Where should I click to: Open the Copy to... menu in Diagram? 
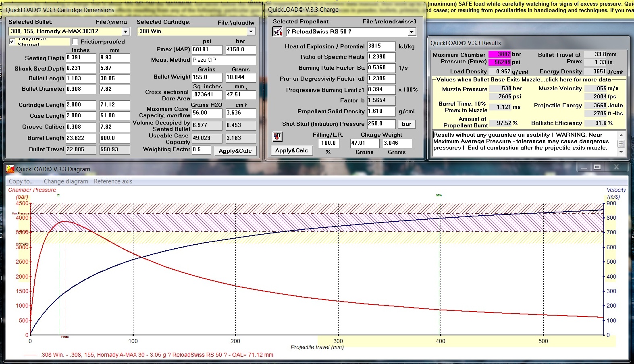(21, 181)
